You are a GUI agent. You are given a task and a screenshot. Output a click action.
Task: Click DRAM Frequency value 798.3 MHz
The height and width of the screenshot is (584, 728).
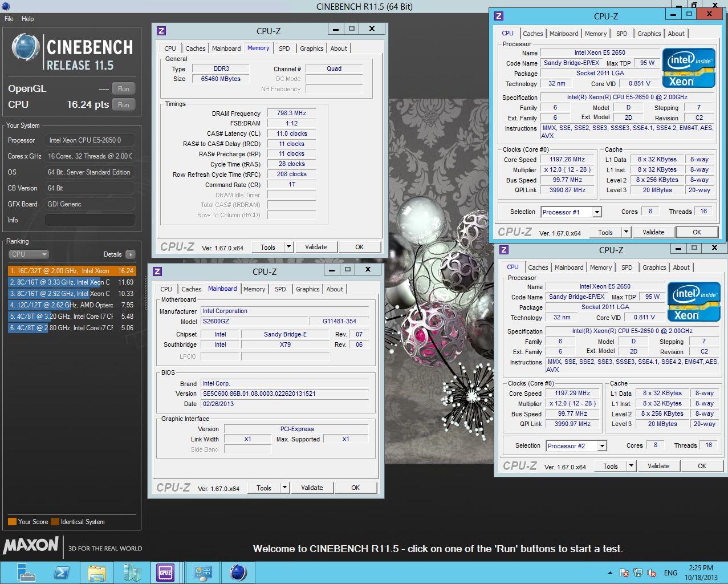[291, 113]
